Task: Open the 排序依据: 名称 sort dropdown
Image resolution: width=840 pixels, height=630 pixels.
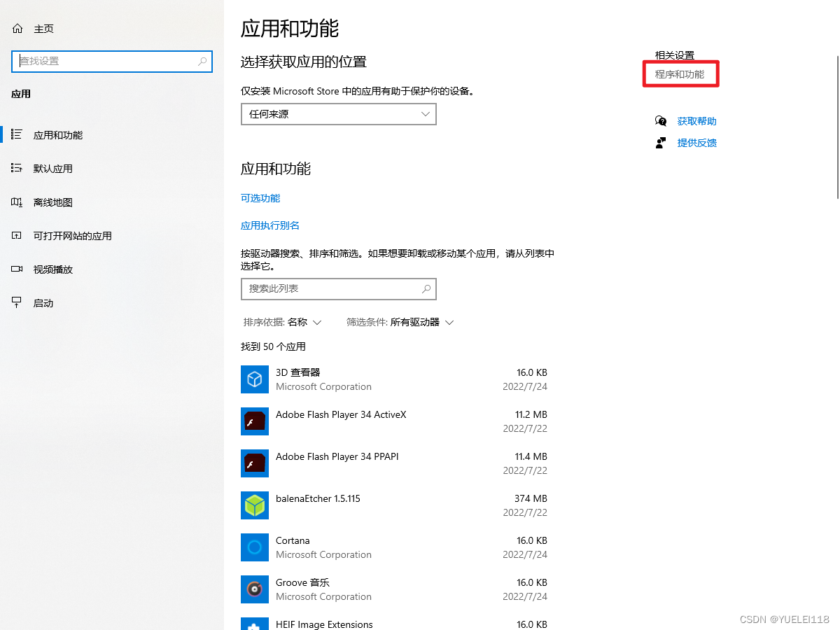Action: (282, 322)
